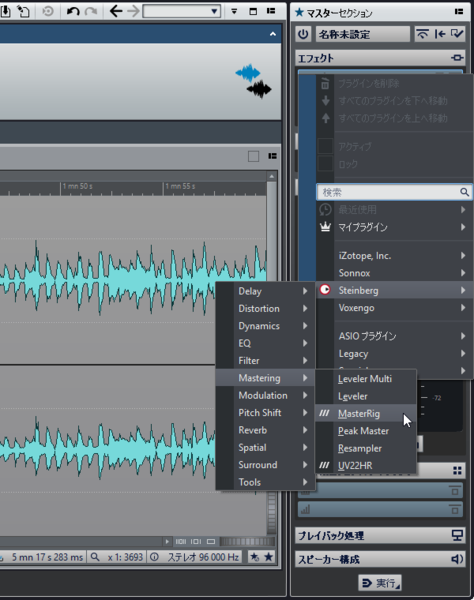Expand the Distortion category
Image resolution: width=474 pixels, height=600 pixels.
click(x=265, y=308)
